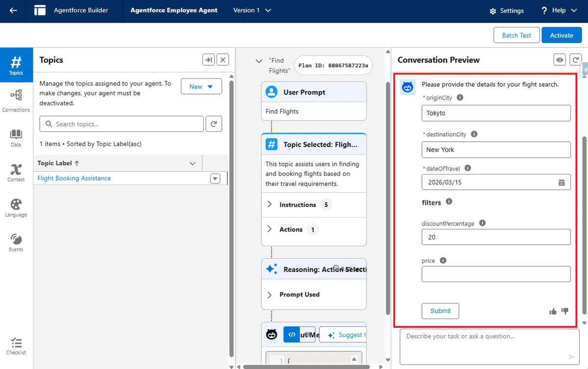Show info for destinationCity field
Image resolution: width=588 pixels, height=369 pixels.
click(474, 134)
